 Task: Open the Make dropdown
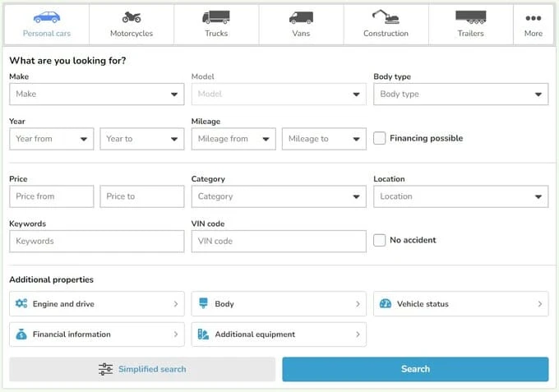pyautogui.click(x=97, y=94)
